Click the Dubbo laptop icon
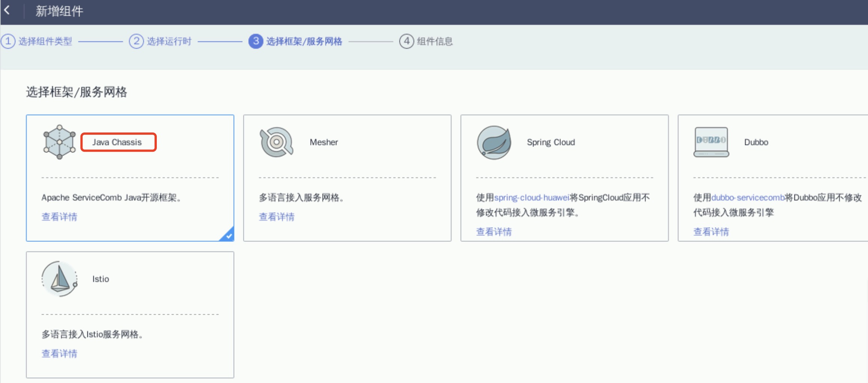868x383 pixels. 711,142
